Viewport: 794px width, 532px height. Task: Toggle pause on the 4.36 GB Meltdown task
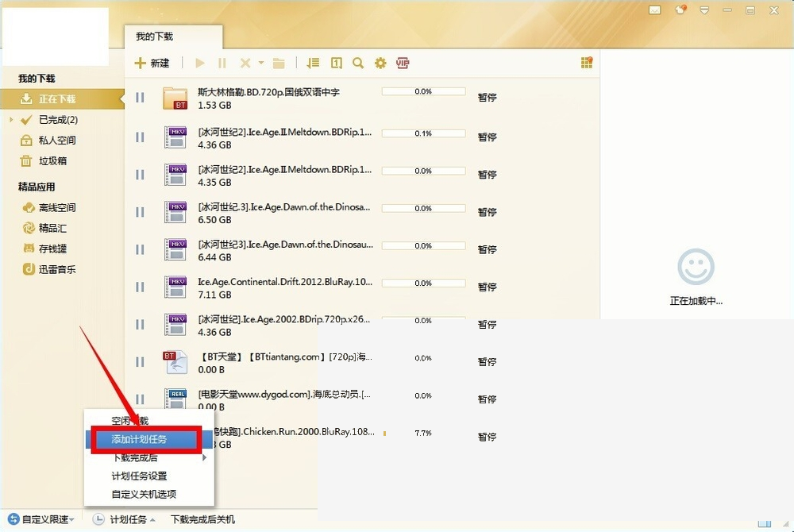[140, 137]
